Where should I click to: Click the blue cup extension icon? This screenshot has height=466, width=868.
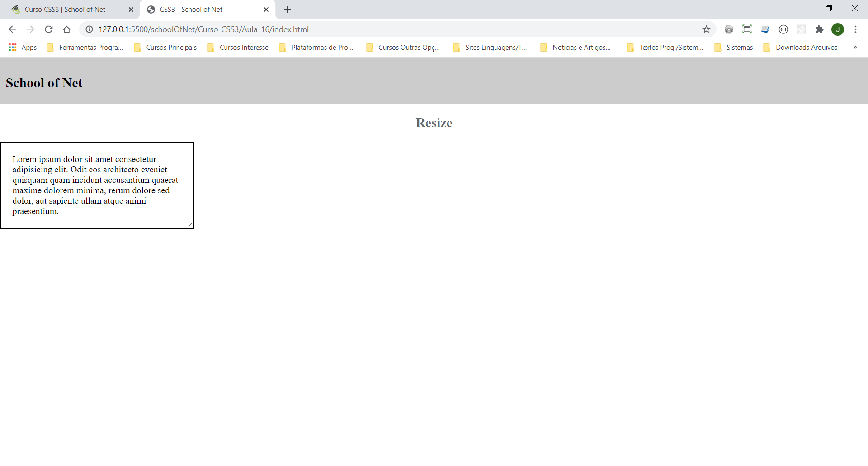(x=765, y=29)
